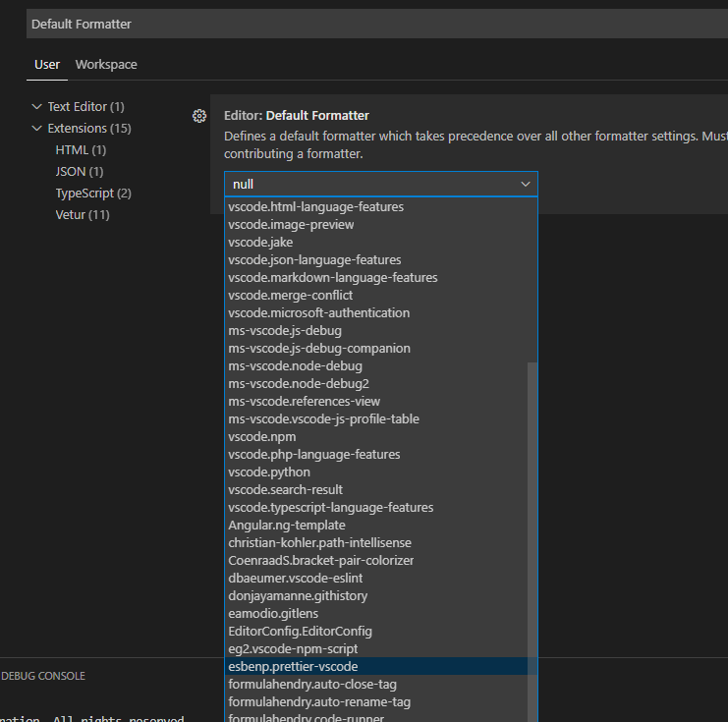Select HTML (1) in settings tree

pos(81,150)
